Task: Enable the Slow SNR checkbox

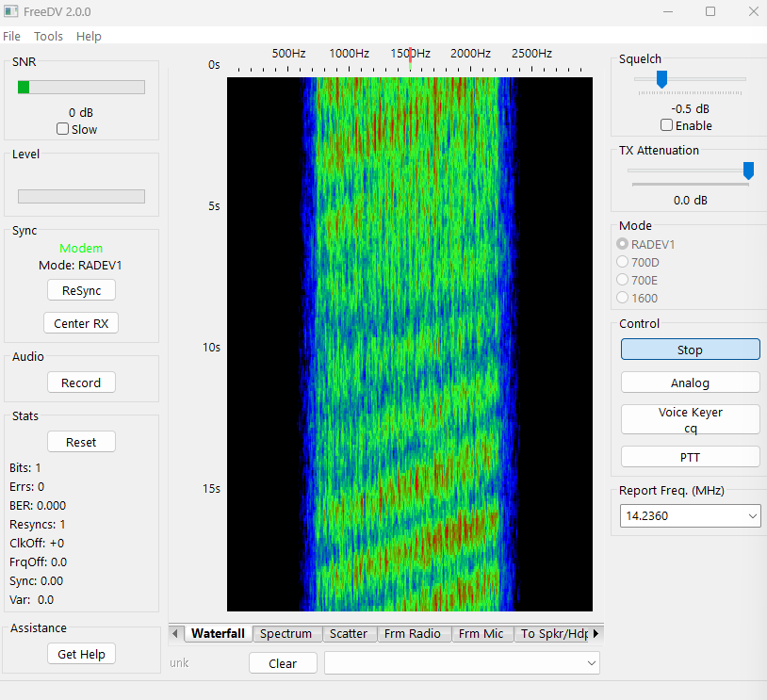Action: pyautogui.click(x=63, y=129)
